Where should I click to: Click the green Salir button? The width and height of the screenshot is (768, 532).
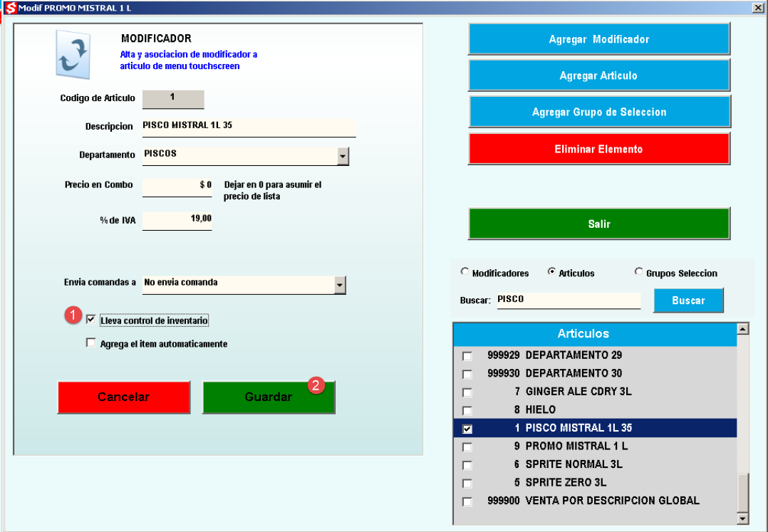[x=599, y=223]
